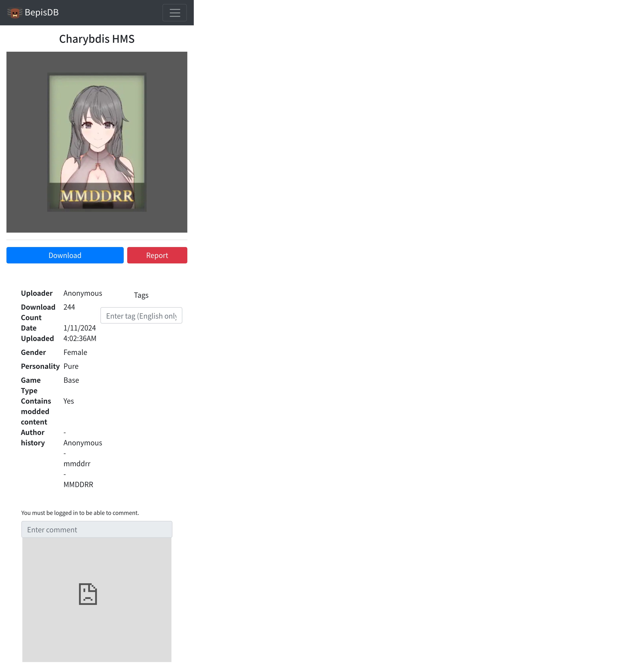Click the Personality label

click(x=40, y=366)
